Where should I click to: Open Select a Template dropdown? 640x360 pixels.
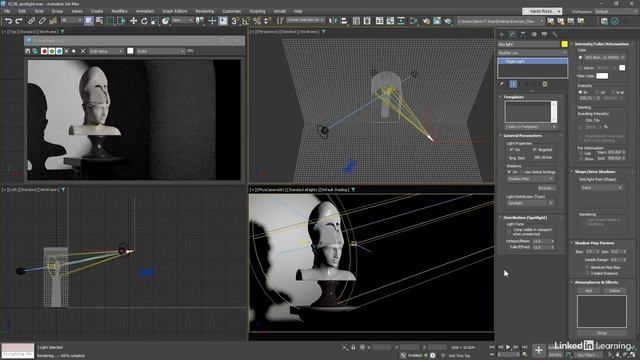tap(531, 127)
